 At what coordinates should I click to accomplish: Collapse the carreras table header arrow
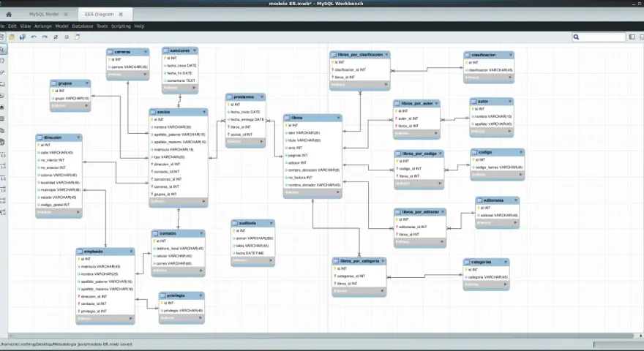pyautogui.click(x=146, y=52)
